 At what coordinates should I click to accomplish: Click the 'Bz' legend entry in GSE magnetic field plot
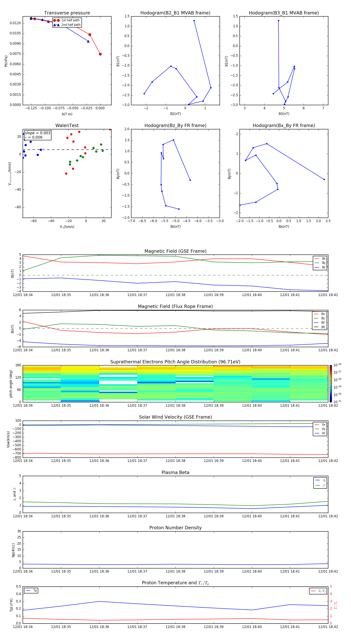click(x=320, y=267)
